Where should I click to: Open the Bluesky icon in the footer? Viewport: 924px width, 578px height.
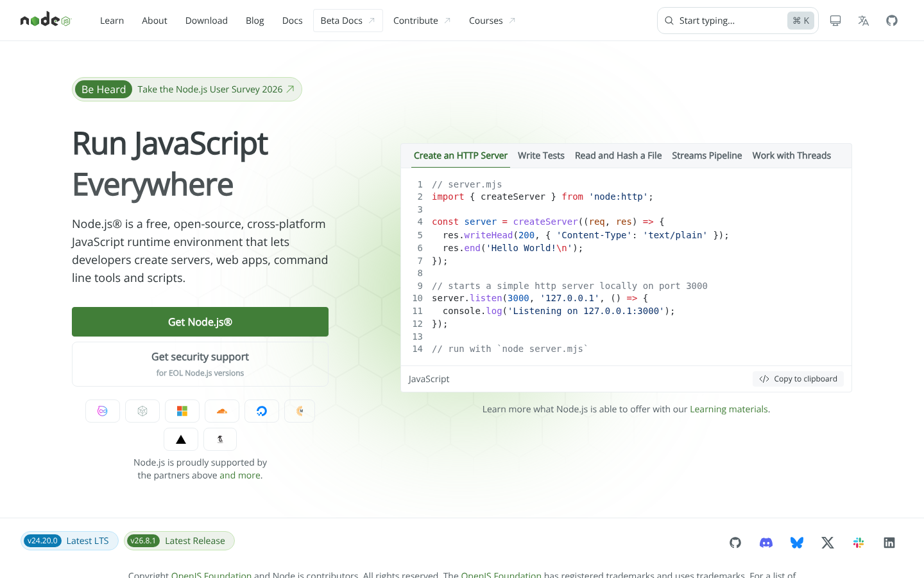tap(797, 543)
